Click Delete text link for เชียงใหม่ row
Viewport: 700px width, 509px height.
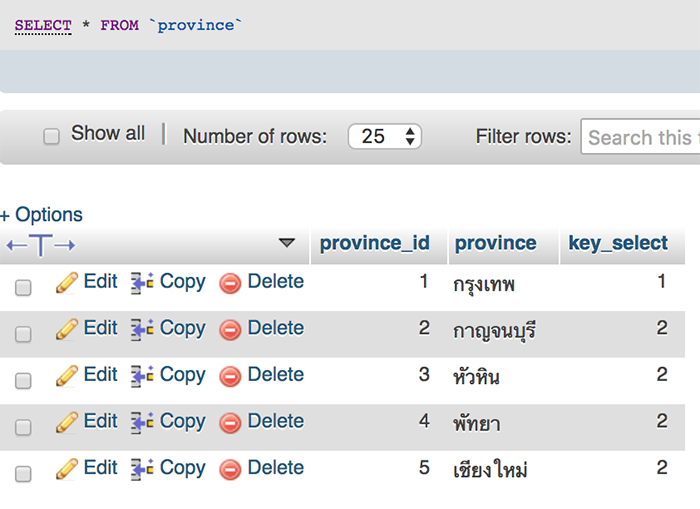click(x=275, y=467)
